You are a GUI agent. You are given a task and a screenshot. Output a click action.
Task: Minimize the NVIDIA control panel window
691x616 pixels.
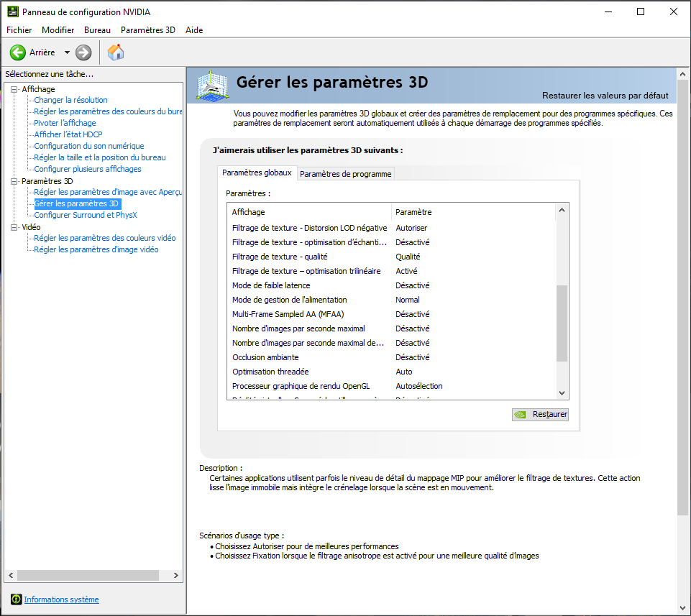(608, 12)
